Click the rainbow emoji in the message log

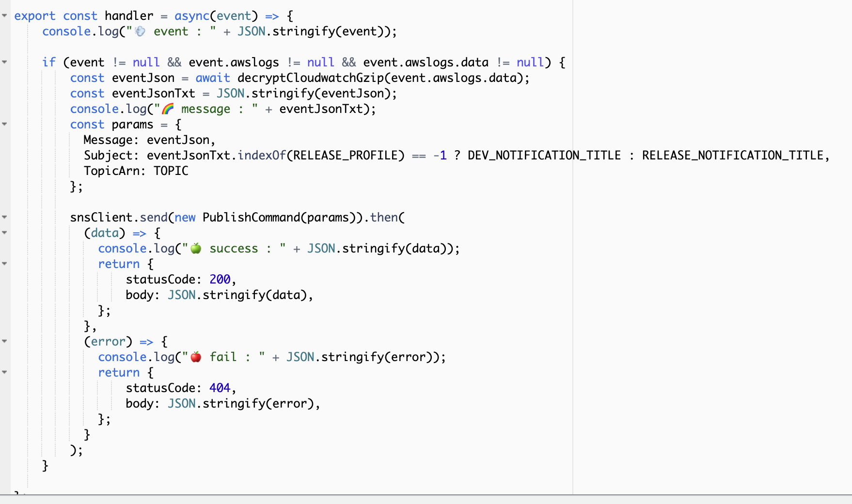tap(168, 109)
